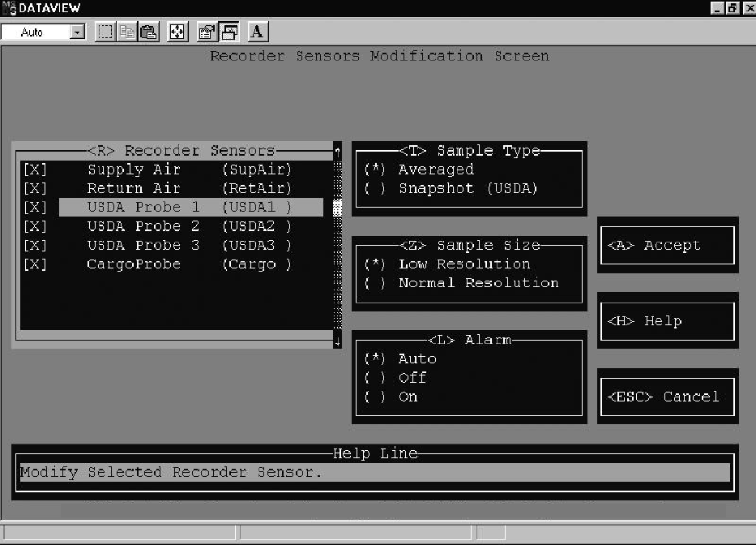Click the sensor list scroll up arrow

(338, 152)
